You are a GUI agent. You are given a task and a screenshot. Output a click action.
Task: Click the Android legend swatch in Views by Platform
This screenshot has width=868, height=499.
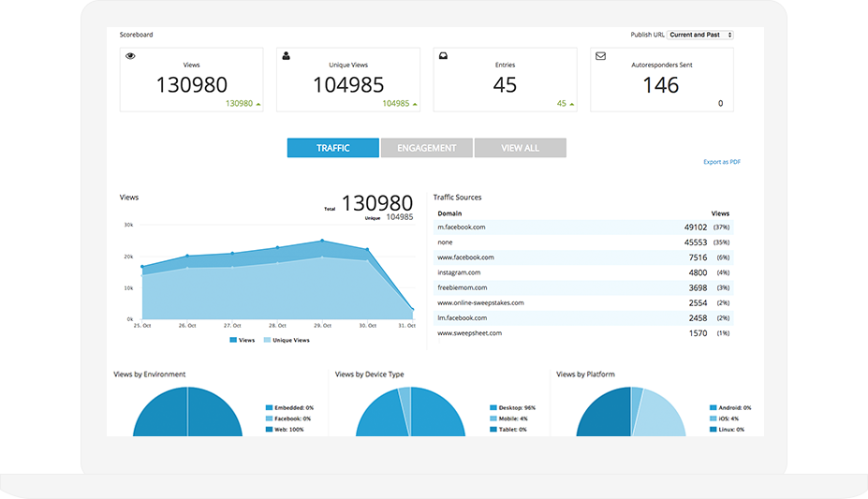coord(714,407)
